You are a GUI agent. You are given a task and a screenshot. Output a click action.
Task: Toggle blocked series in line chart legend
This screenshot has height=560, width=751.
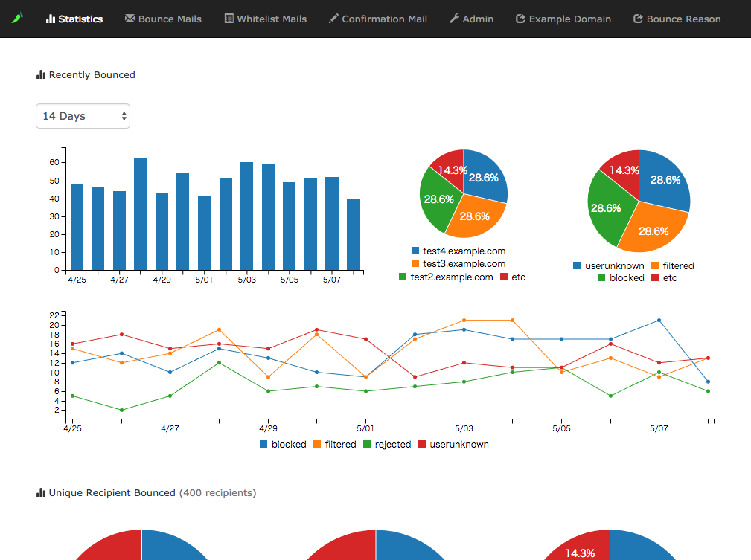[x=263, y=444]
